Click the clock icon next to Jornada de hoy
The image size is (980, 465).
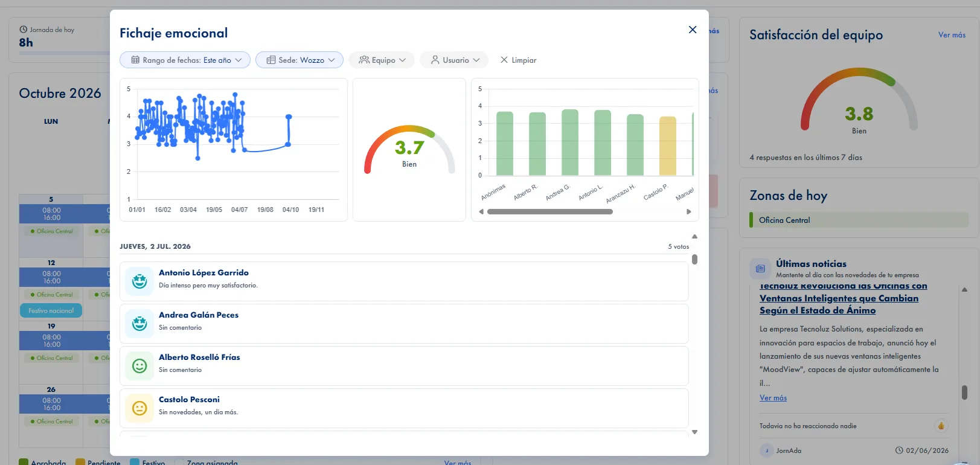tap(24, 30)
